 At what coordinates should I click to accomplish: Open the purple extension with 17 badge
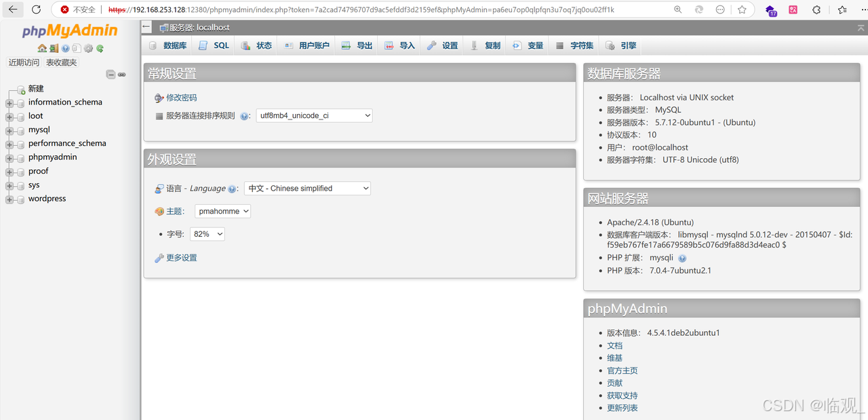771,10
